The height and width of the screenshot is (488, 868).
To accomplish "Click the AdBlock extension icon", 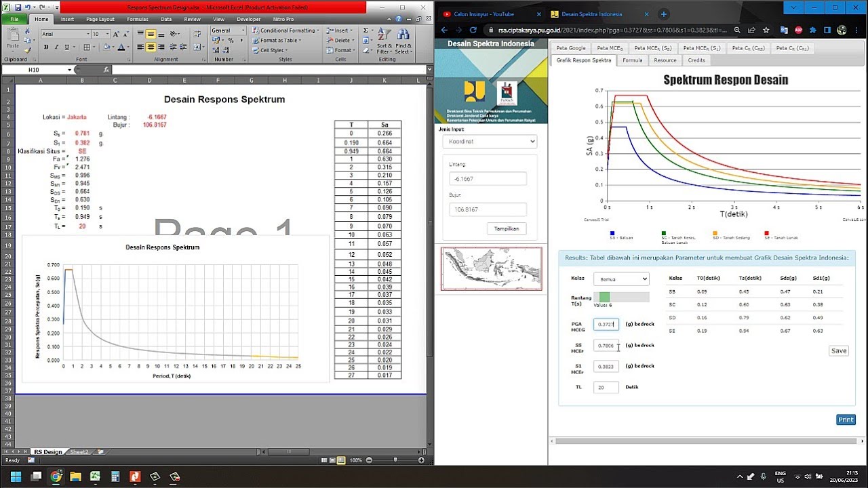I will (799, 30).
